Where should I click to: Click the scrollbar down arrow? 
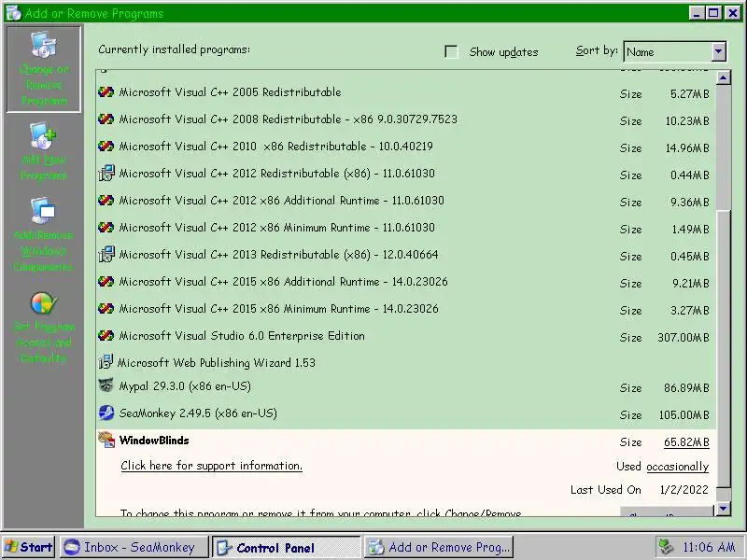[723, 509]
